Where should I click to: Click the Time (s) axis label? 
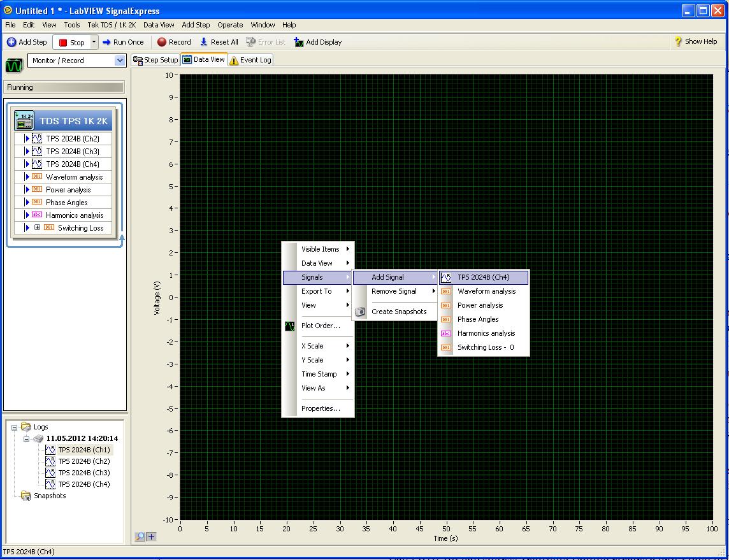coord(445,538)
